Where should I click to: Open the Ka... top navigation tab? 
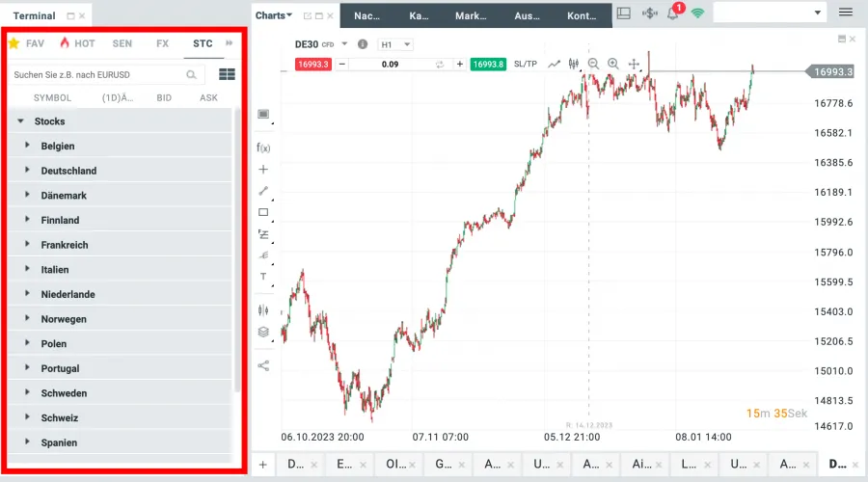(420, 16)
